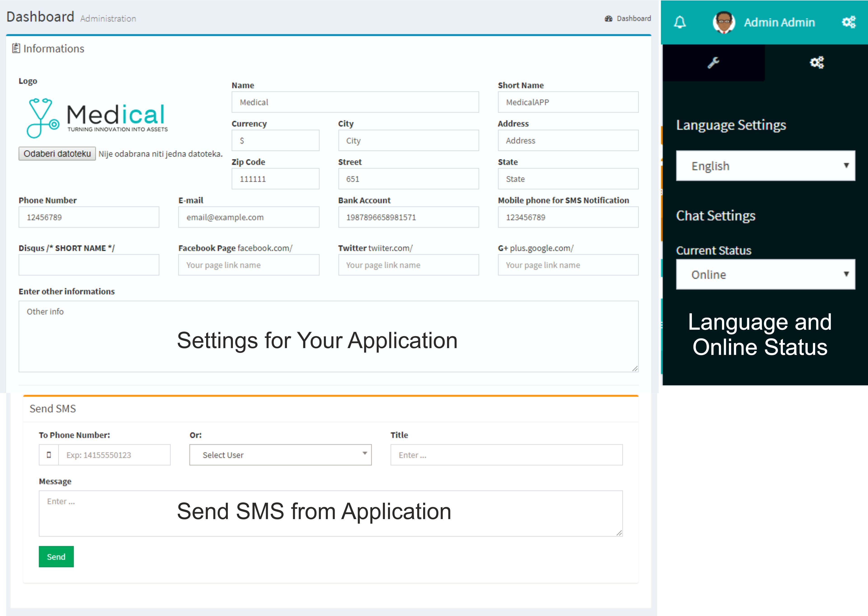Image resolution: width=868 pixels, height=616 pixels.
Task: Open the notifications bell icon
Action: click(x=679, y=22)
